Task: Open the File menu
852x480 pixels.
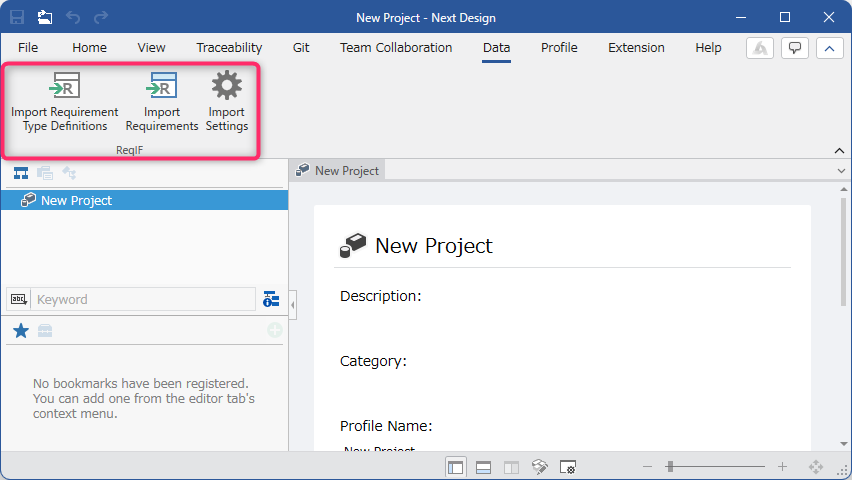Action: coord(28,48)
